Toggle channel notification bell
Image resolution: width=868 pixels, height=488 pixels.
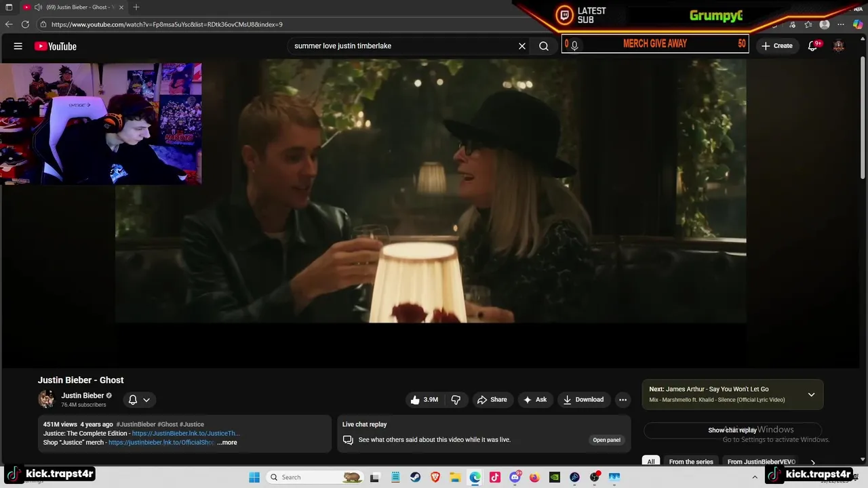[133, 400]
